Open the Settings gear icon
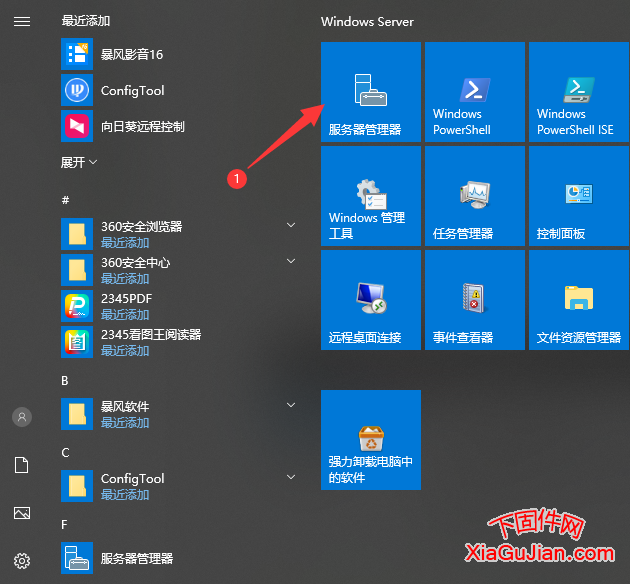The height and width of the screenshot is (584, 630). click(22, 561)
